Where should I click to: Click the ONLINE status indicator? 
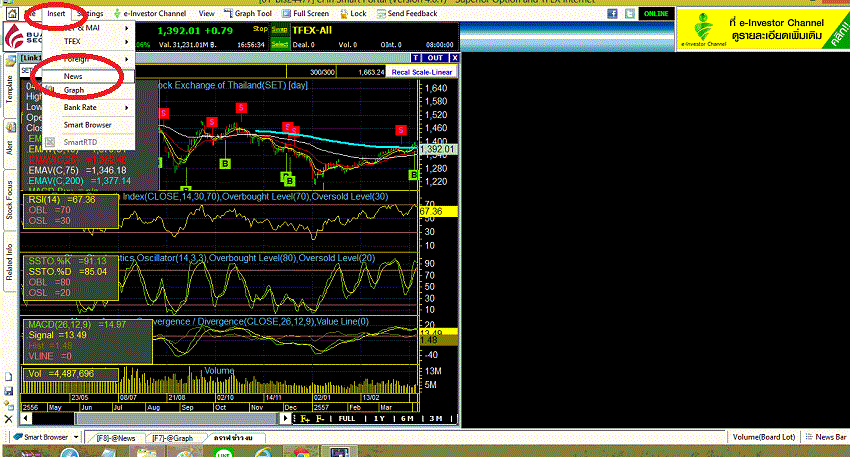pyautogui.click(x=656, y=14)
